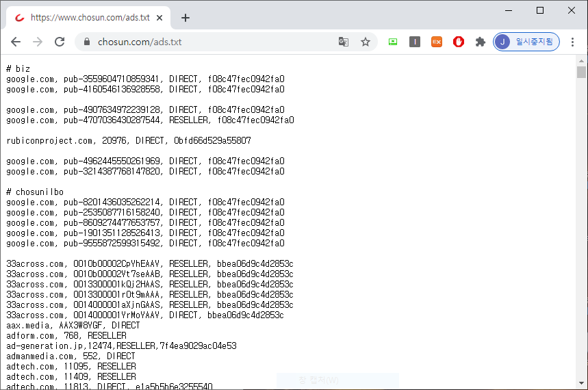Click the 33across.com 0014000001aXjnGAAS line
The image size is (588, 390).
[x=150, y=305]
